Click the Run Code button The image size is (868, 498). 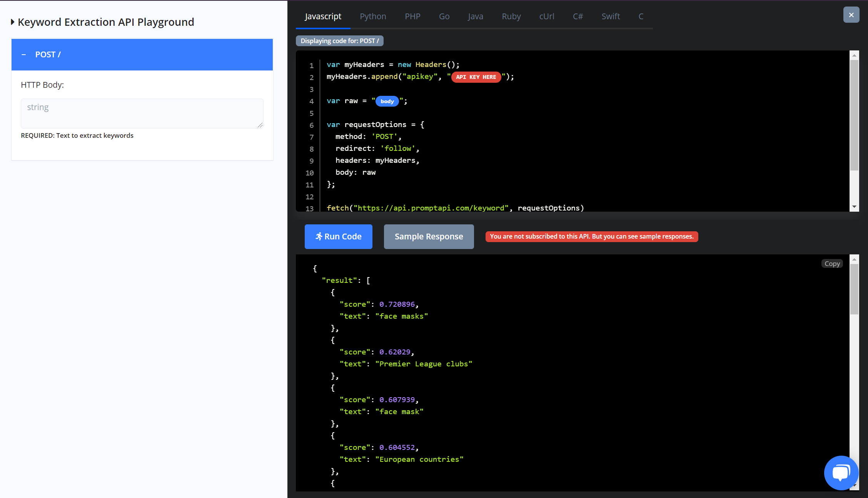click(x=338, y=236)
